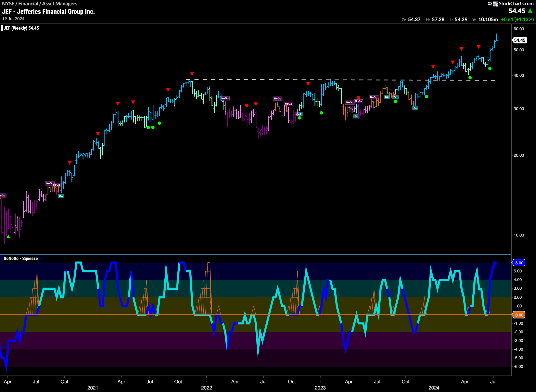The height and width of the screenshot is (392, 536).
Task: Click the green up arrow beside the 54.45 header price
Action: point(530,11)
